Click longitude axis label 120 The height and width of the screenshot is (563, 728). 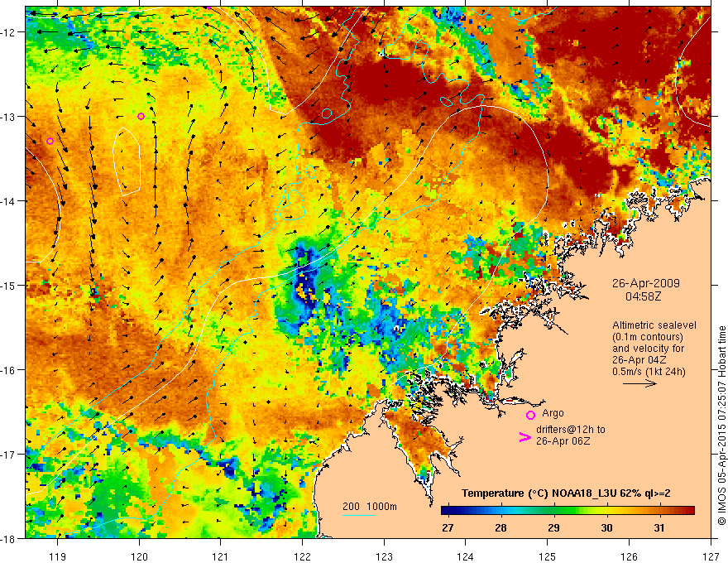tap(139, 556)
